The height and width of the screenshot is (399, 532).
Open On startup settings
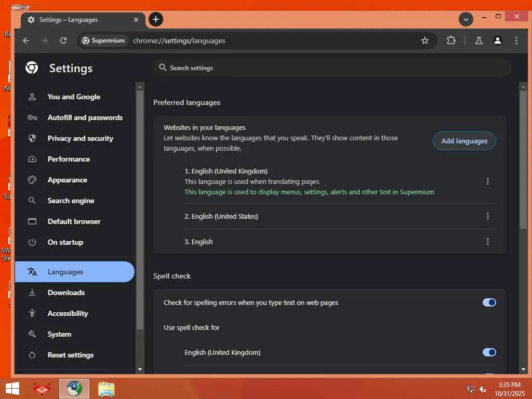click(65, 242)
